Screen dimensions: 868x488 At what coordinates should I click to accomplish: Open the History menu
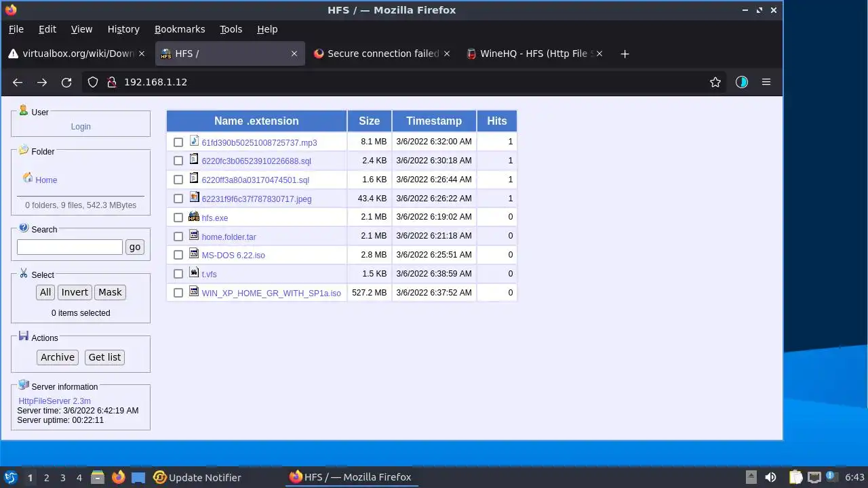[123, 29]
